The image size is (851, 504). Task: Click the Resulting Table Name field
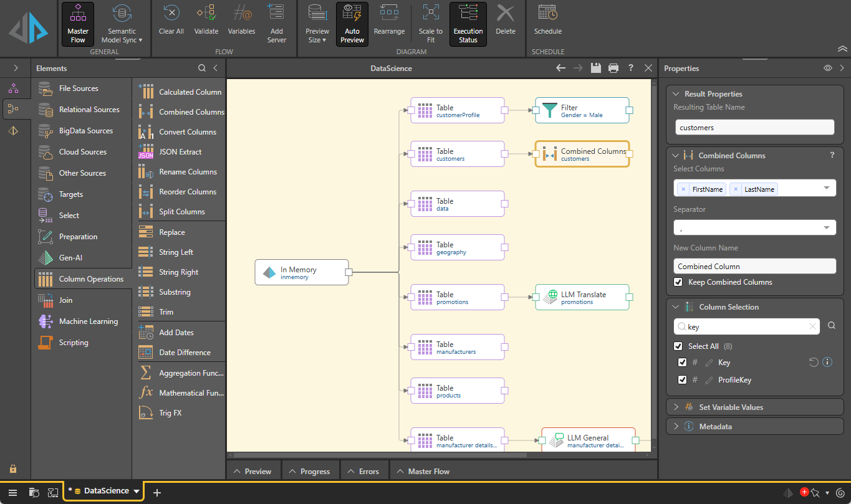click(754, 127)
